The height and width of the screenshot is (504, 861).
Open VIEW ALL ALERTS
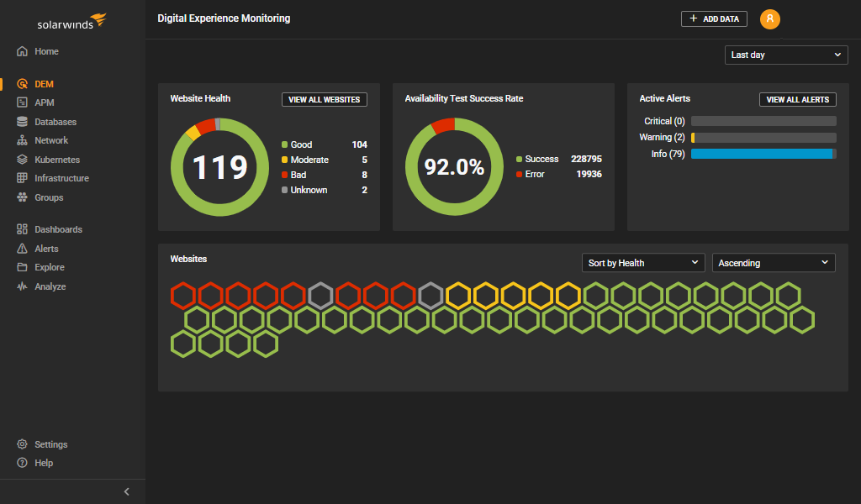[x=797, y=99]
